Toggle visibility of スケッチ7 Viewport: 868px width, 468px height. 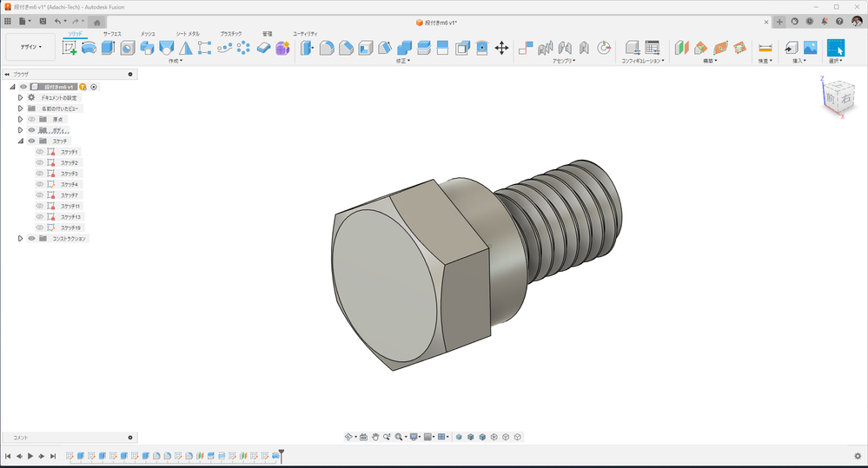39,194
